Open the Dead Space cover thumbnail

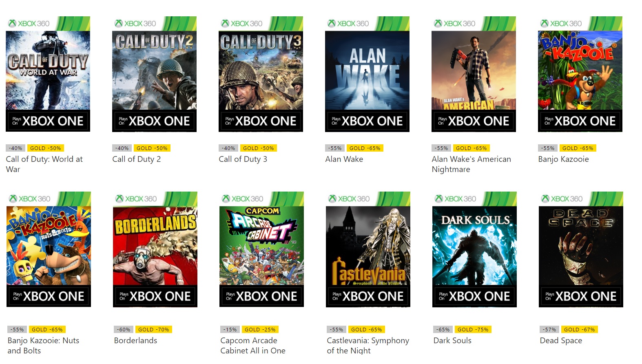coord(581,249)
